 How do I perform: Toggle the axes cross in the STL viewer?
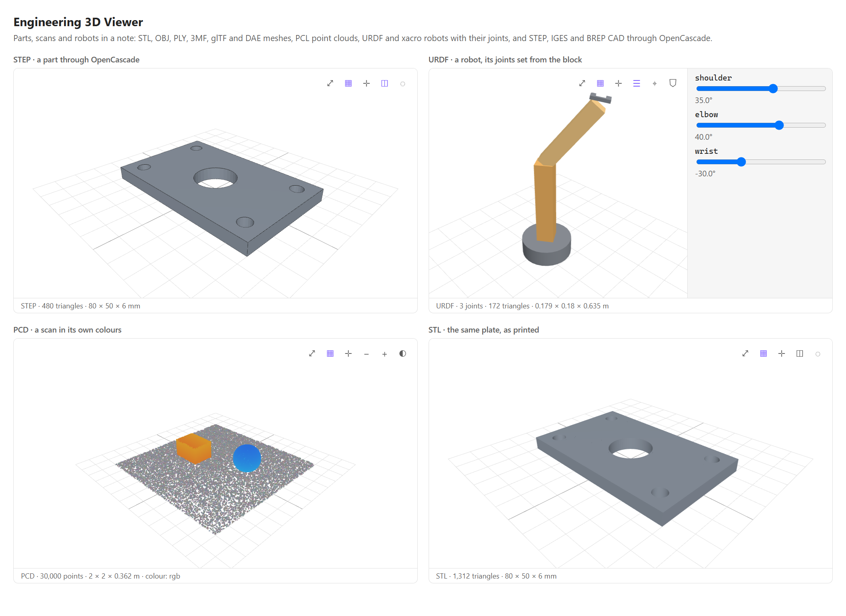coord(782,353)
